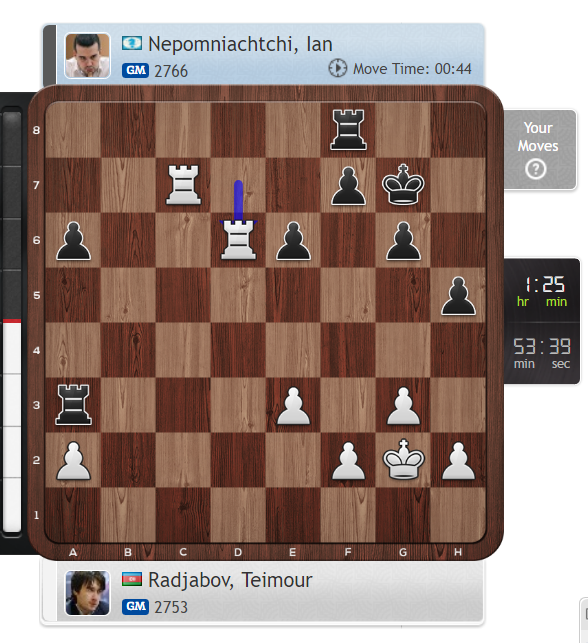
Task: Click Radjabov's profile photo
Action: click(87, 593)
